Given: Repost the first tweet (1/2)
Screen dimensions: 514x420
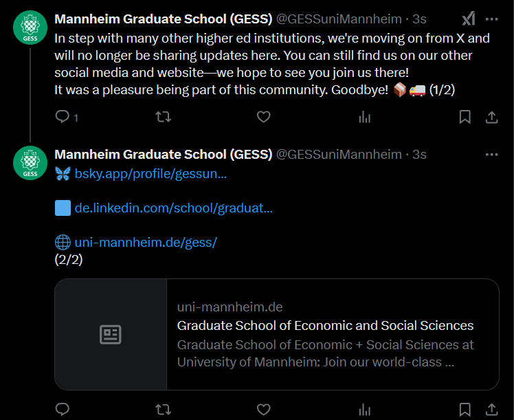Looking at the screenshot, I should [163, 118].
